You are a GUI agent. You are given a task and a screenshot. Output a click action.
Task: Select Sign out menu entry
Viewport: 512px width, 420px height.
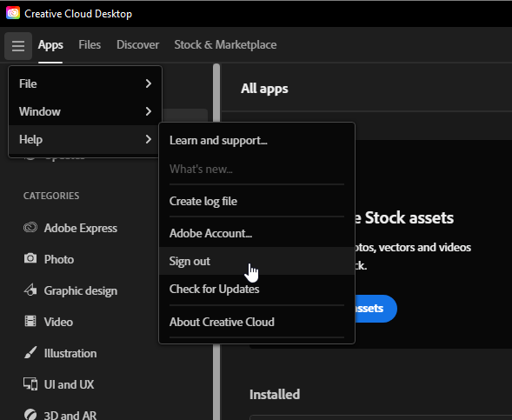[256, 261]
